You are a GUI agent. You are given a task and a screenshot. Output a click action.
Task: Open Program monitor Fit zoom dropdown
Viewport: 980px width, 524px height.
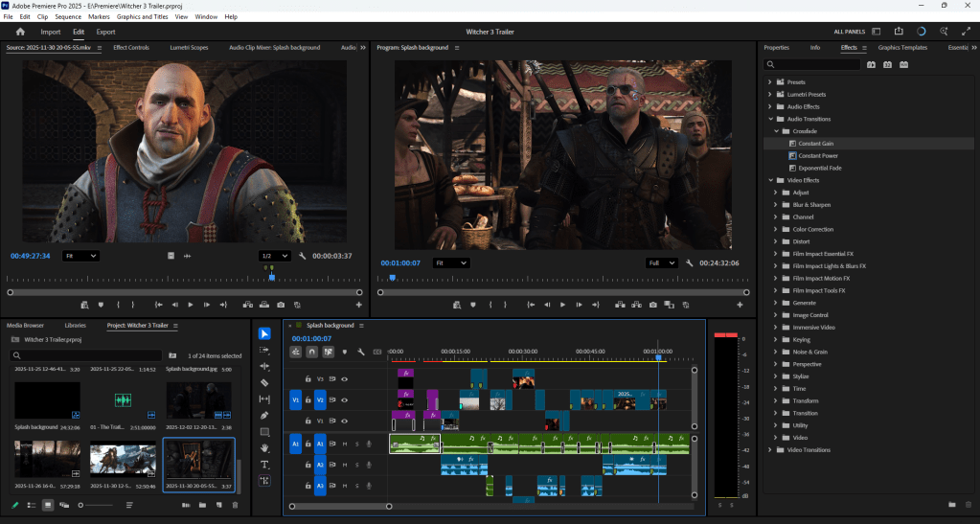click(x=450, y=262)
